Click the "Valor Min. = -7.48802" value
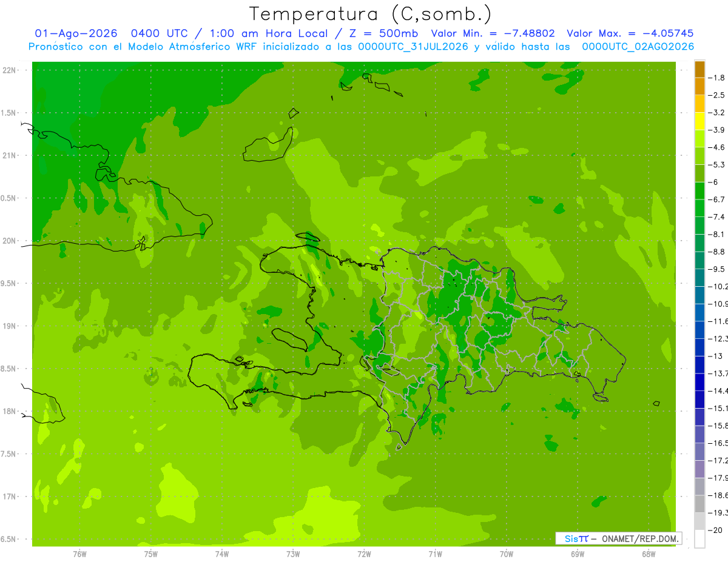Image resolution: width=728 pixels, height=562 pixels. (493, 33)
